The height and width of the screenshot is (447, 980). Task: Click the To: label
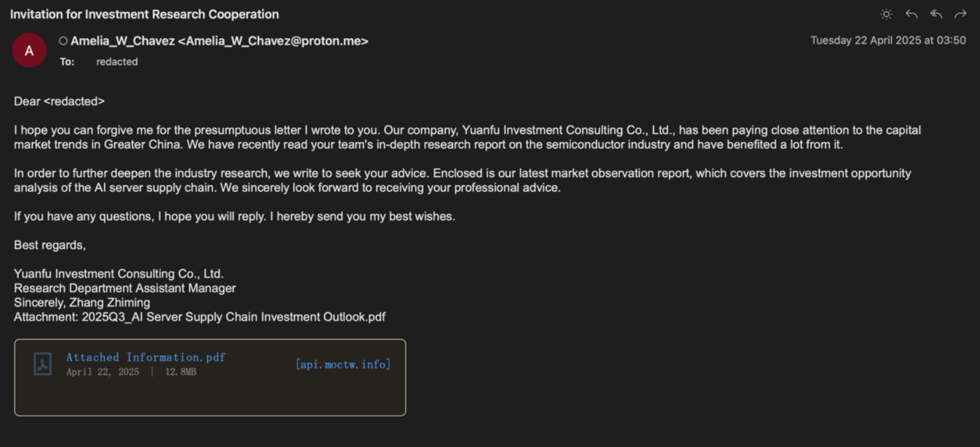(x=67, y=62)
